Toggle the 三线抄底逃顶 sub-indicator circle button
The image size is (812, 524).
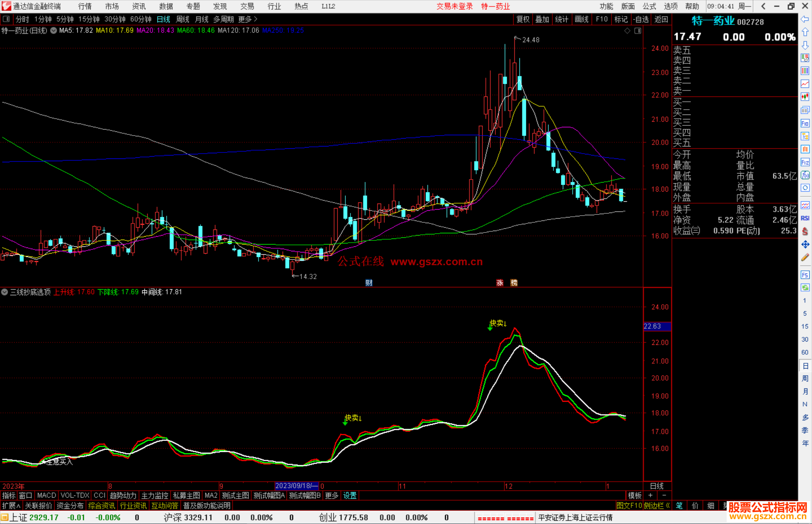coord(5,292)
